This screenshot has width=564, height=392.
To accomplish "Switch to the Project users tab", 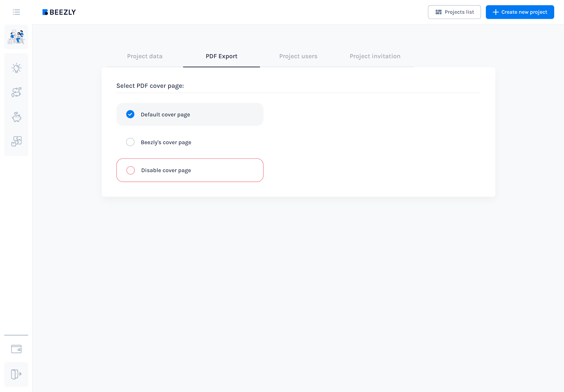I will pos(298,56).
